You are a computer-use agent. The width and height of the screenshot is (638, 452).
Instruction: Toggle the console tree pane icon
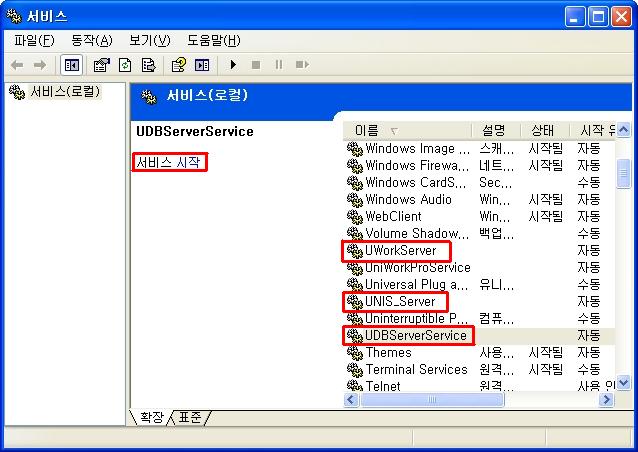click(72, 65)
